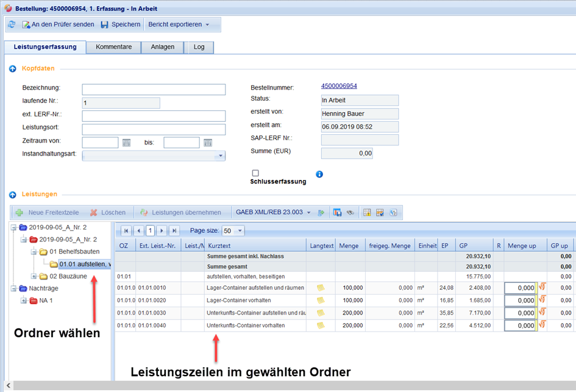Open Langtext note for Lager-Container vorhalten
The width and height of the screenshot is (576, 392).
320,301
